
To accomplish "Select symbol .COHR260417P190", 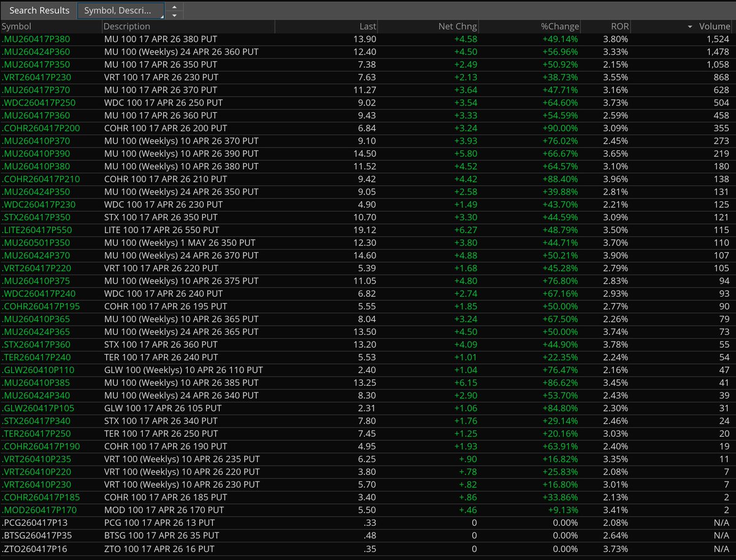I will coord(40,447).
